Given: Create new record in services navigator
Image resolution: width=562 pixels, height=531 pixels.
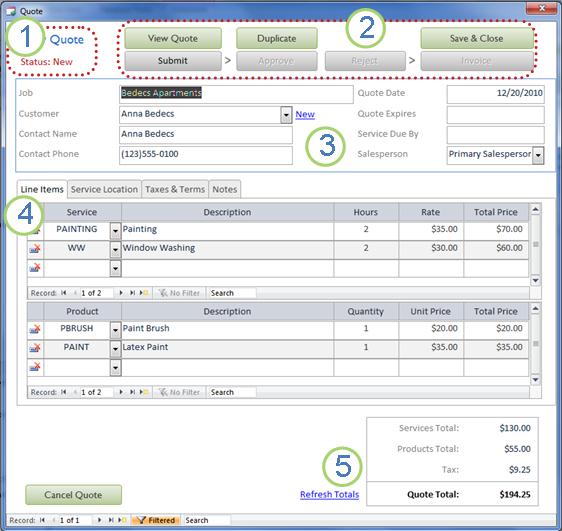Looking at the screenshot, I should coord(144,293).
